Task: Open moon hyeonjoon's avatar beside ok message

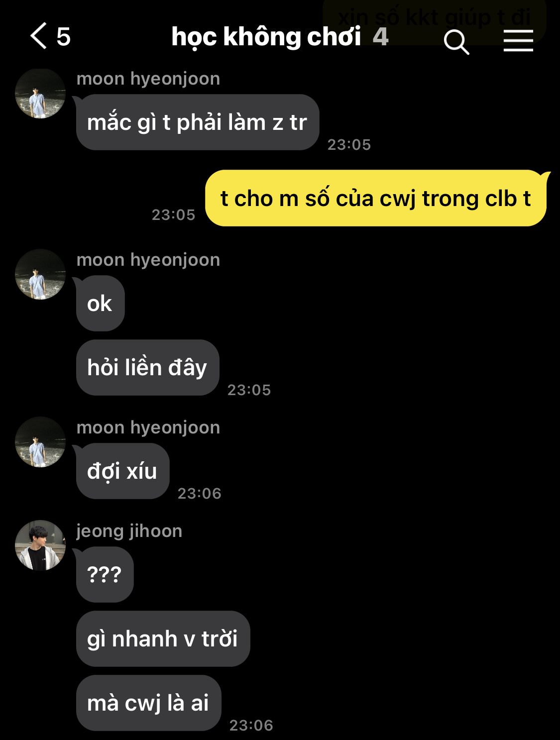Action: [40, 274]
